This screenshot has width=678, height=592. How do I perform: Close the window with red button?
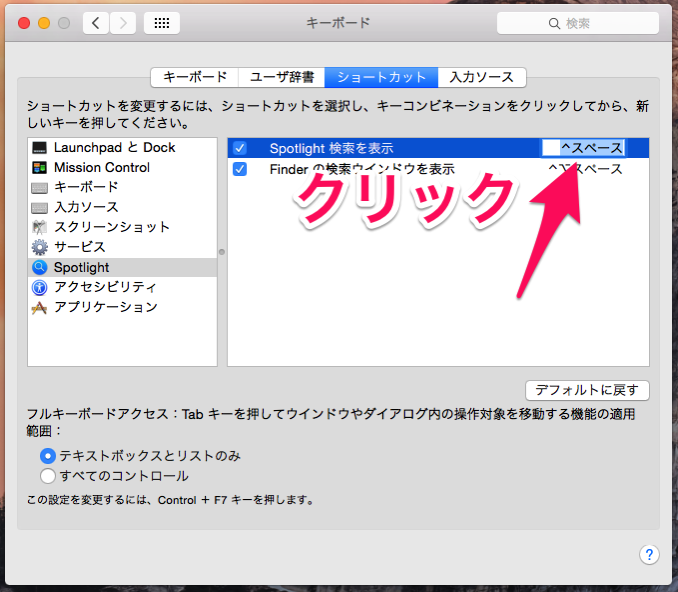coord(24,23)
